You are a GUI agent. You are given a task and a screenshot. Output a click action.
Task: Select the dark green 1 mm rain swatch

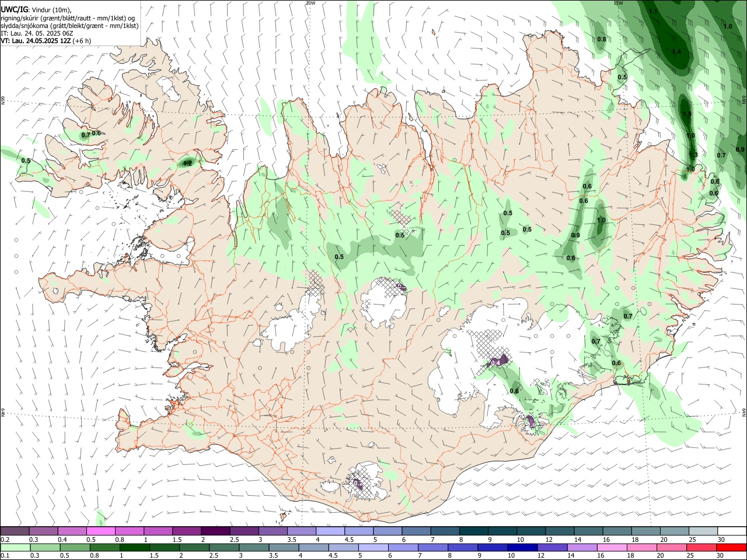(x=134, y=548)
